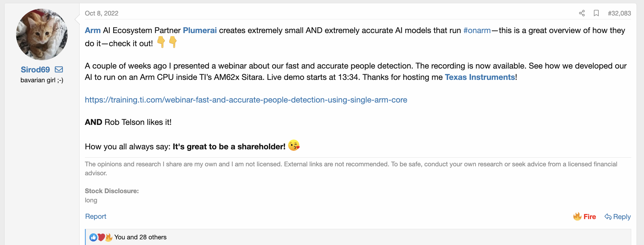This screenshot has width=644, height=245.
Task: Click the Fire reaction flame icon
Action: coord(577,216)
